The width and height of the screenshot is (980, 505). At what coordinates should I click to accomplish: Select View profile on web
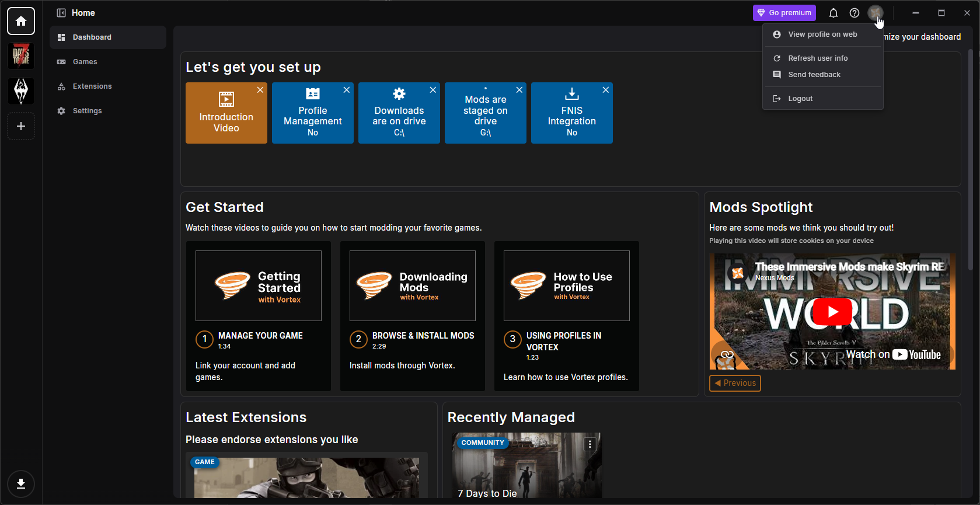[x=823, y=34]
